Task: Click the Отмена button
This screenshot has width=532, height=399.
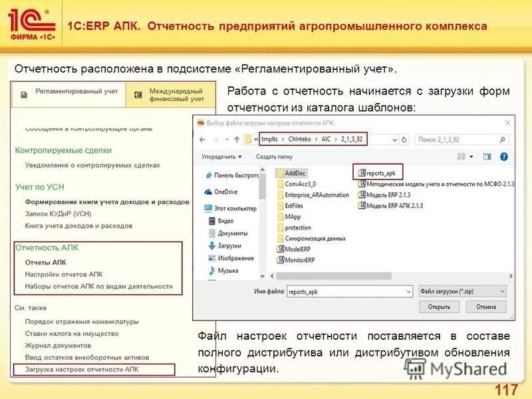Action: [486, 307]
